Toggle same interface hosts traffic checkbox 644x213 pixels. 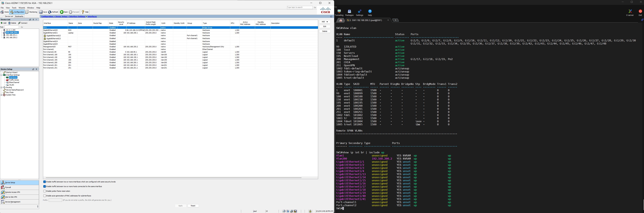coord(45,186)
